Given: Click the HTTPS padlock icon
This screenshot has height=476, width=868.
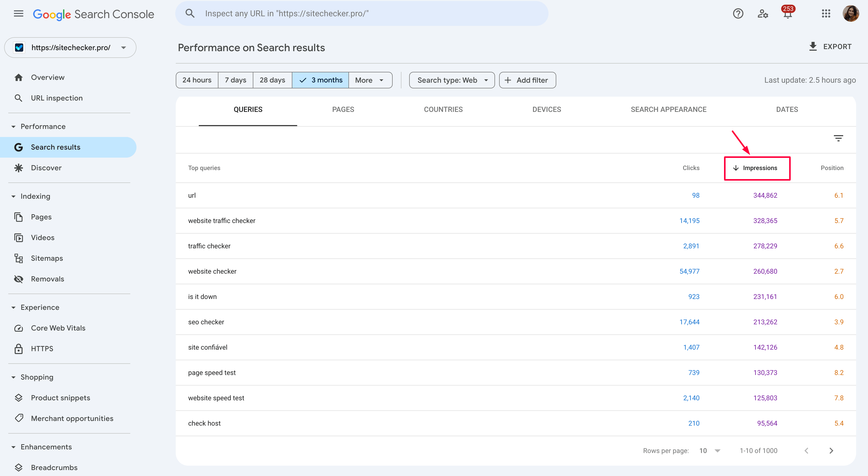Looking at the screenshot, I should [19, 349].
